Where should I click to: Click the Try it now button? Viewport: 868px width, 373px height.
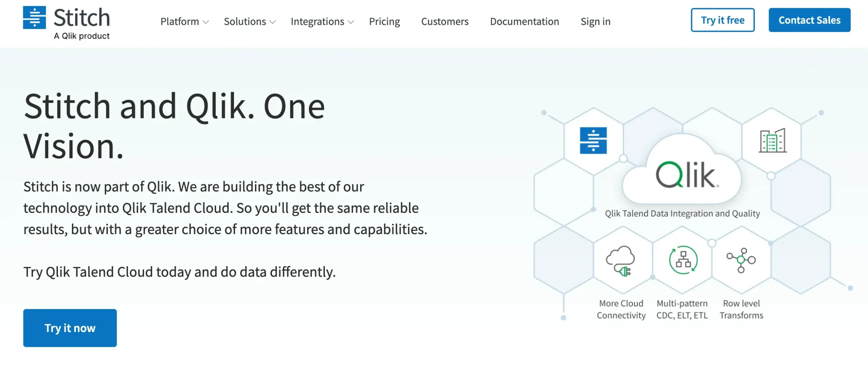pyautogui.click(x=70, y=328)
